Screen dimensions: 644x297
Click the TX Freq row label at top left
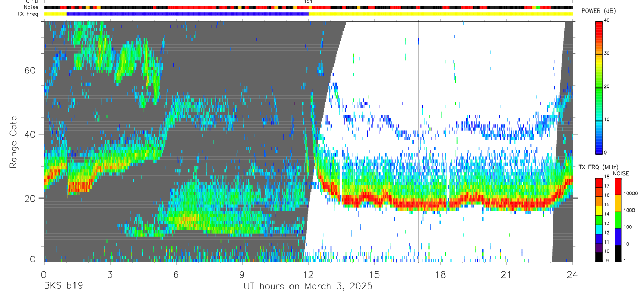pos(28,14)
